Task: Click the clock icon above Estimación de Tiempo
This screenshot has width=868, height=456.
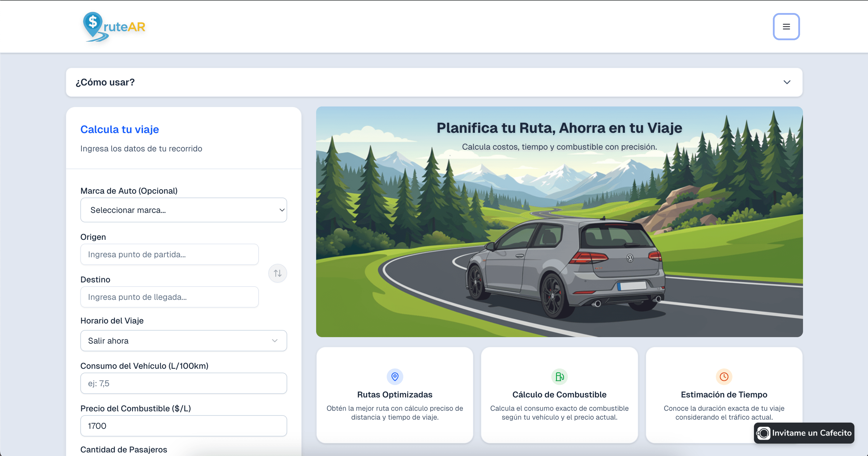Action: coord(724,376)
